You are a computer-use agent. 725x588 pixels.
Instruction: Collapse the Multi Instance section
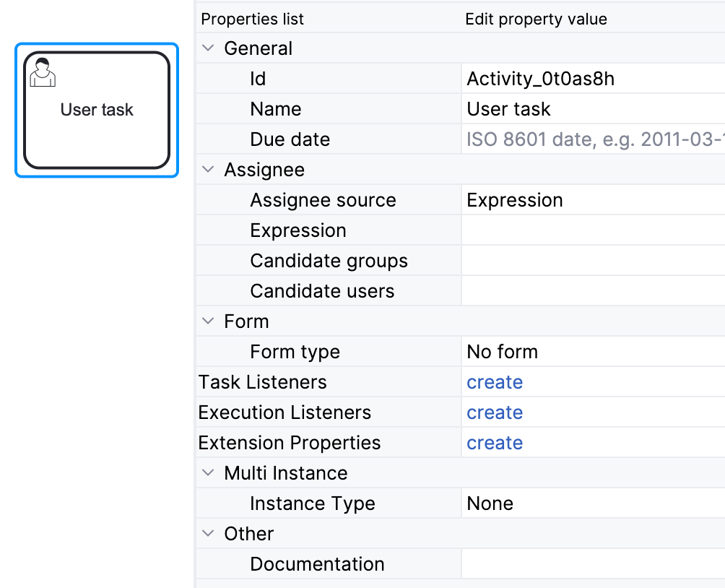click(209, 473)
